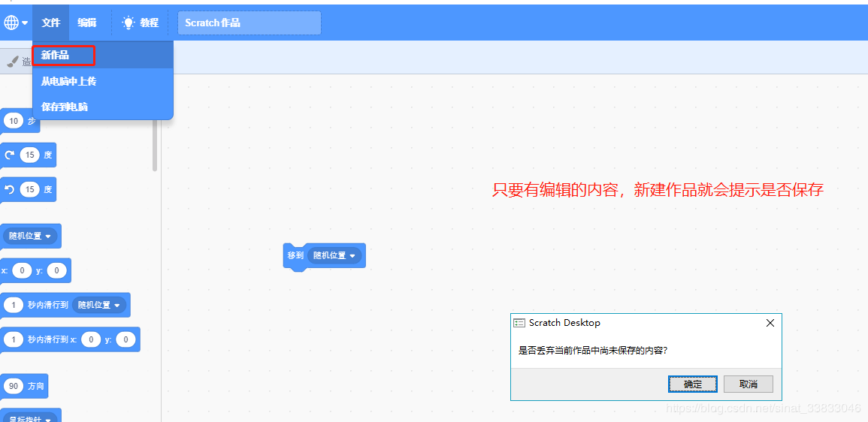Click the dialog message 是否丢弃当前作品中尚未保存的内容

point(593,350)
